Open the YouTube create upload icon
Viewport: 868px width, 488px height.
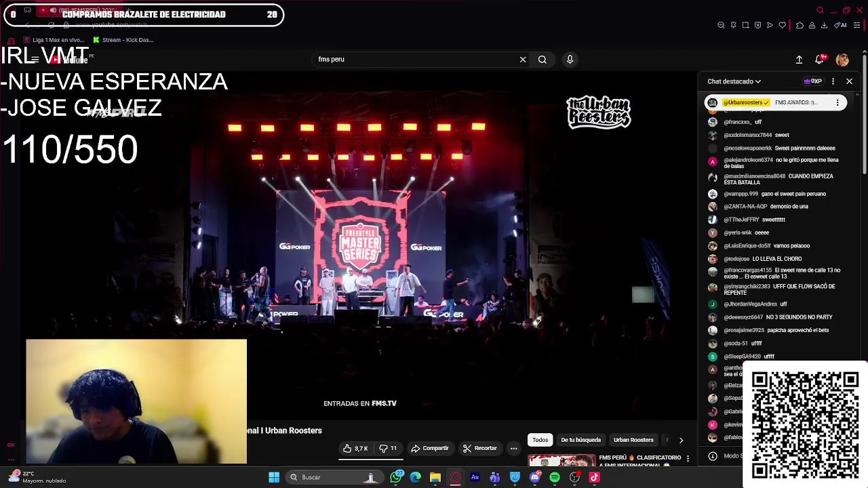point(799,60)
